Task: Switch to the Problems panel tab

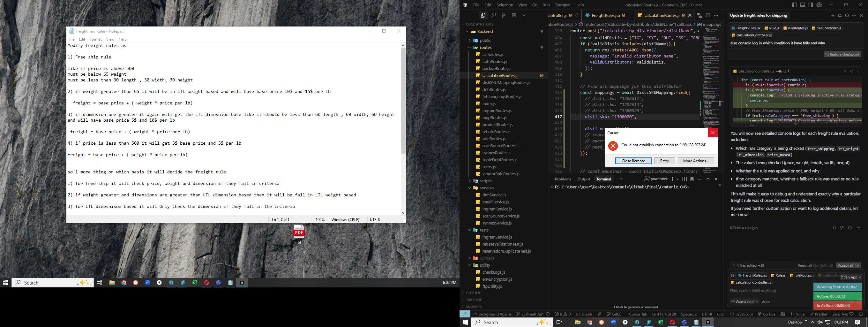Action: [563, 179]
